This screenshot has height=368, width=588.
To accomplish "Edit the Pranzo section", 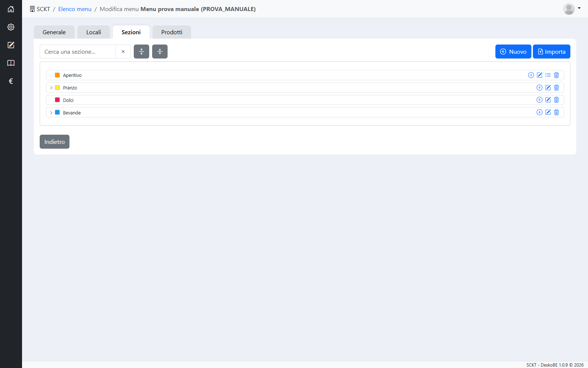I will click(x=548, y=88).
